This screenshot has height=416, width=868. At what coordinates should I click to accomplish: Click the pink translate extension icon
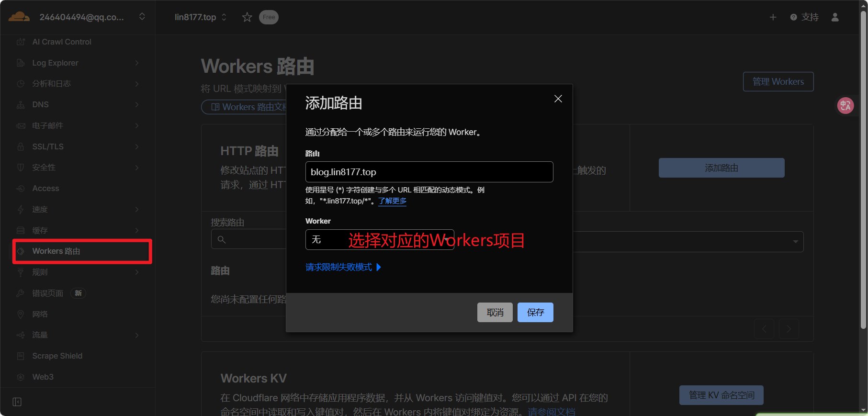point(845,105)
